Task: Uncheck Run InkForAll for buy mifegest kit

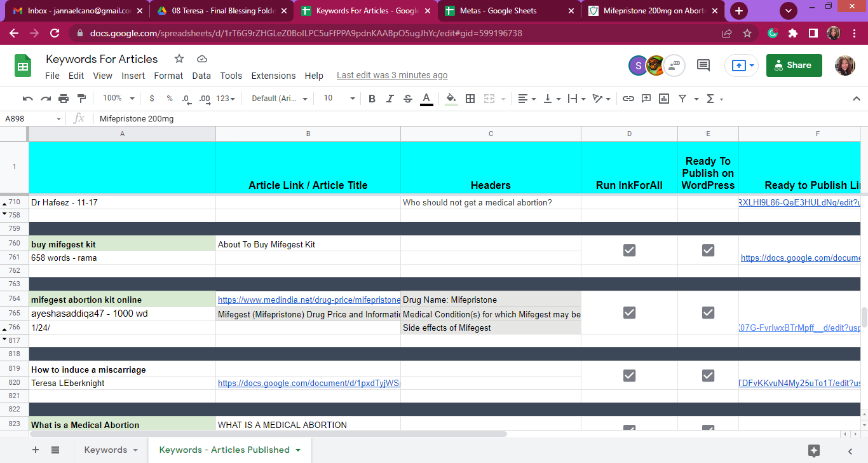Action: [x=629, y=251]
